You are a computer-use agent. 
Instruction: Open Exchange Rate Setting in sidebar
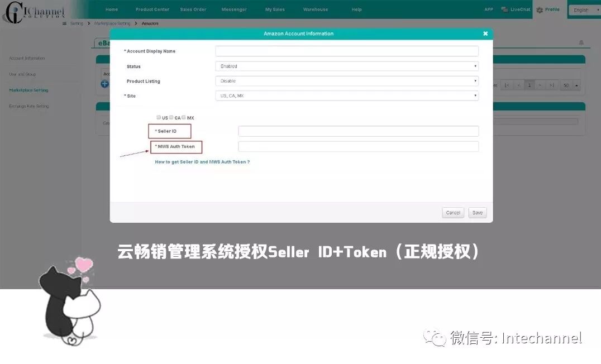(28, 106)
